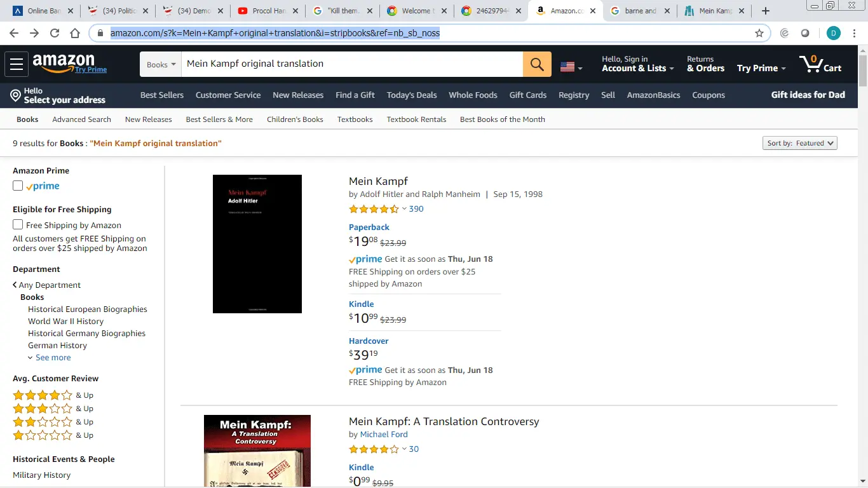Screen dimensions: 868x488
Task: Select the Hardcover format link
Action: pos(369,341)
